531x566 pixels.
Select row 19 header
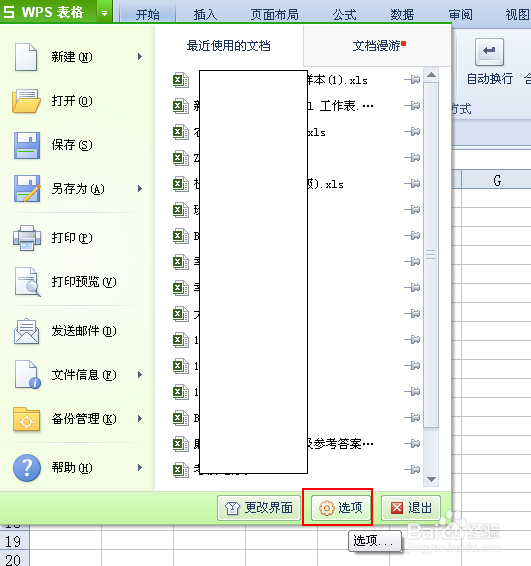(14, 541)
